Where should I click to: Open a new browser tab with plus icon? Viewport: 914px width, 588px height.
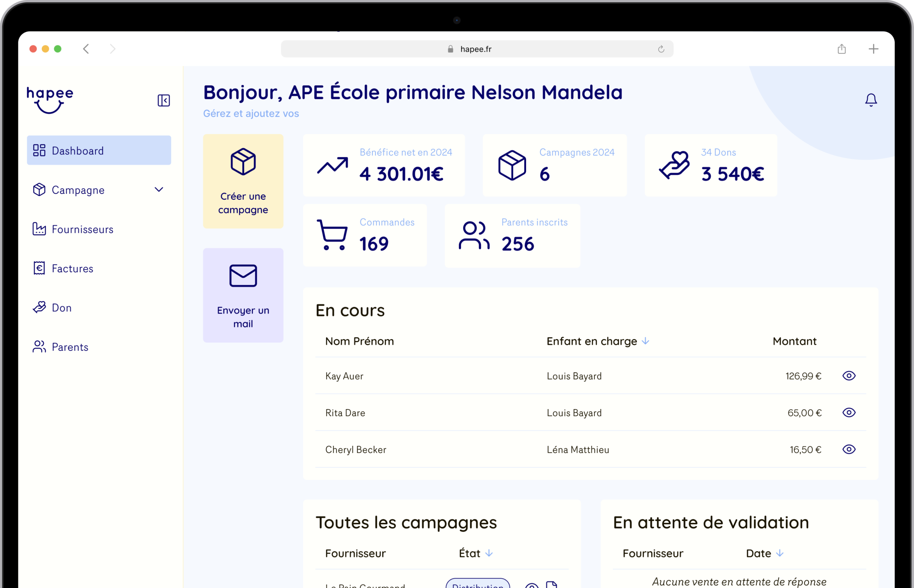[873, 49]
